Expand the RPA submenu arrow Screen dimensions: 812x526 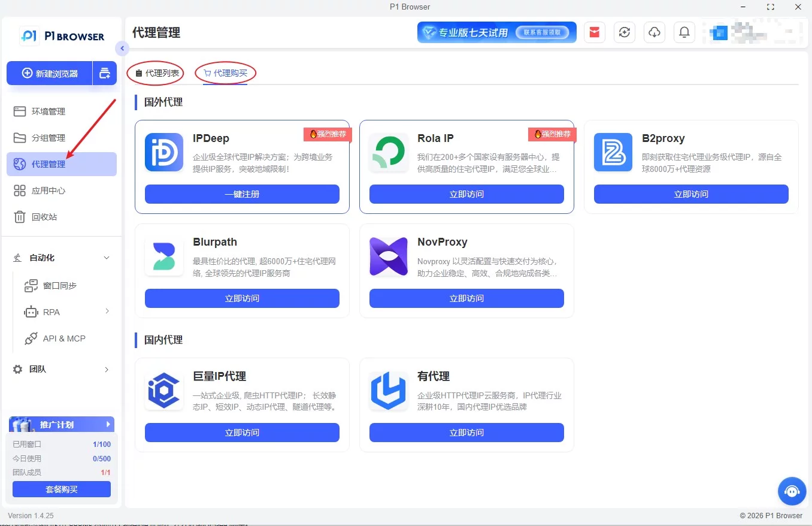[x=107, y=311]
